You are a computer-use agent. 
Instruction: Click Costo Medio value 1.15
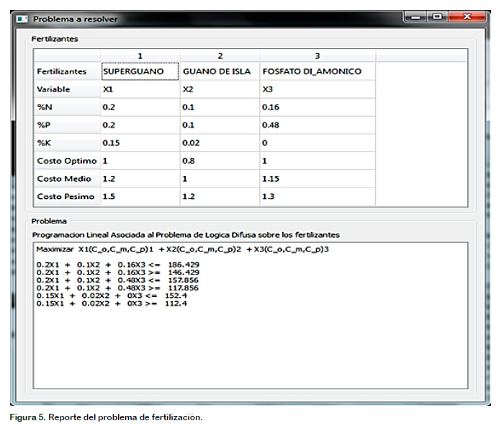(x=318, y=179)
